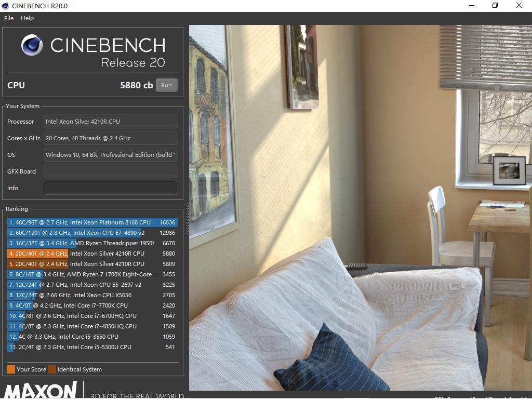Viewport: 532px width, 399px height.
Task: Close the Cinebench R20 window
Action: (519, 5)
